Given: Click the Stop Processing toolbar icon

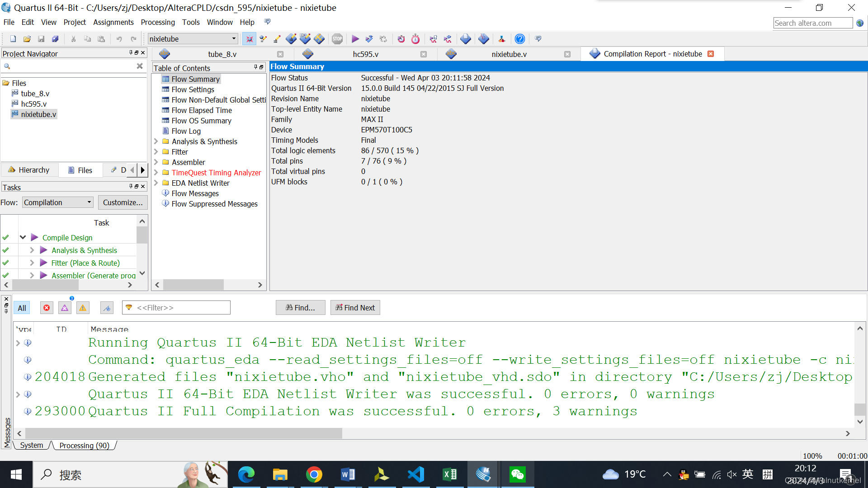Looking at the screenshot, I should coord(337,39).
